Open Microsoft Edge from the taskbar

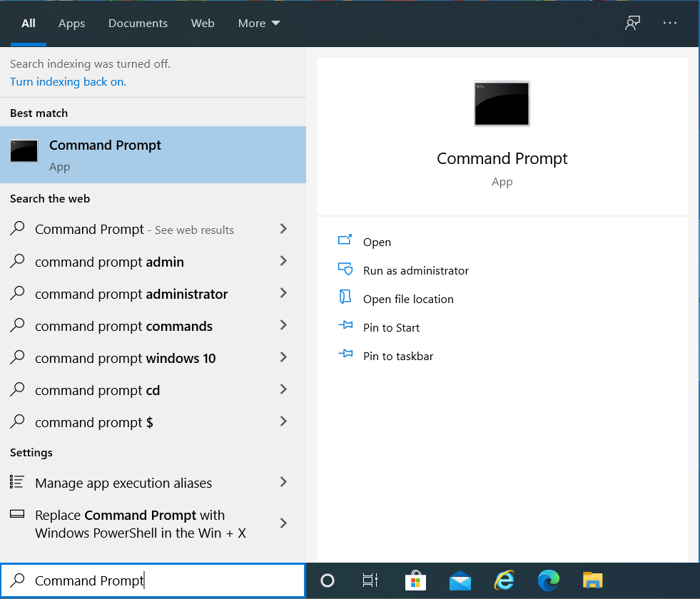[549, 580]
